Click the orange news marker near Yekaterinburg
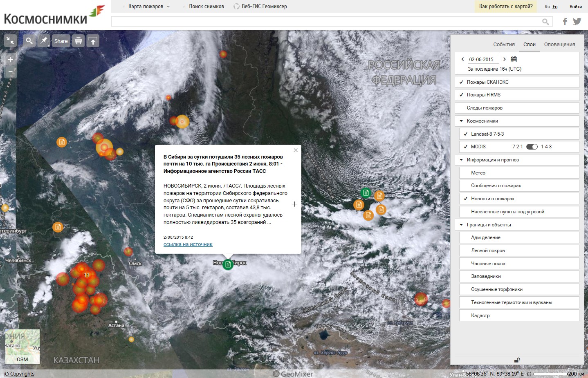 pos(58,227)
